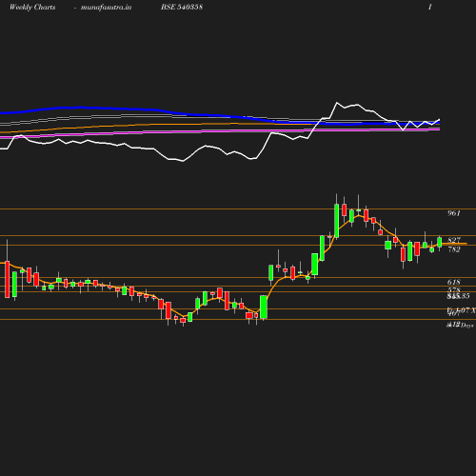Click the 'BSE 540358' stock code label
Viewport: 476px width, 476px height.
182,7
